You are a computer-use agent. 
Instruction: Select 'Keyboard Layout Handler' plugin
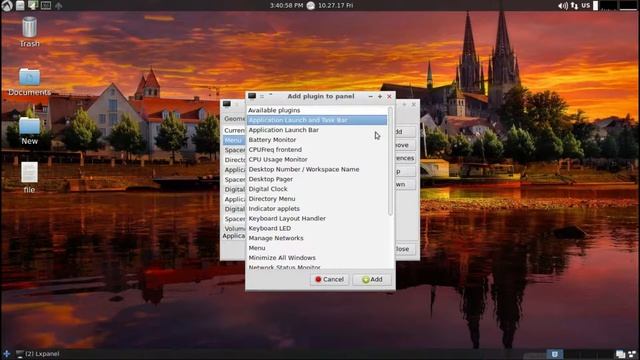tap(317, 218)
